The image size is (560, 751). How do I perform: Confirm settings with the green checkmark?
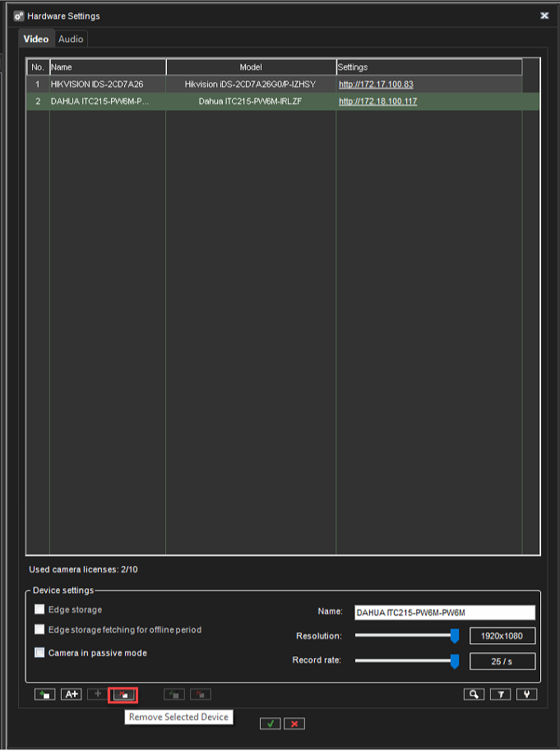coord(270,723)
